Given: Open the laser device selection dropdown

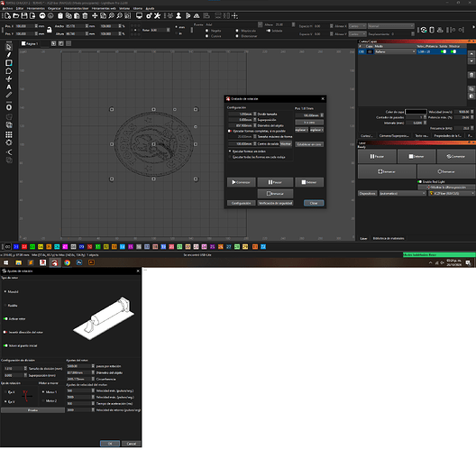Looking at the screenshot, I should coord(452,193).
